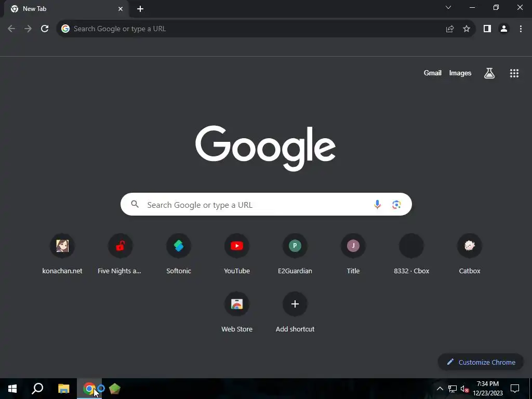This screenshot has width=532, height=399.
Task: Open the Web Store shortcut
Action: [237, 312]
